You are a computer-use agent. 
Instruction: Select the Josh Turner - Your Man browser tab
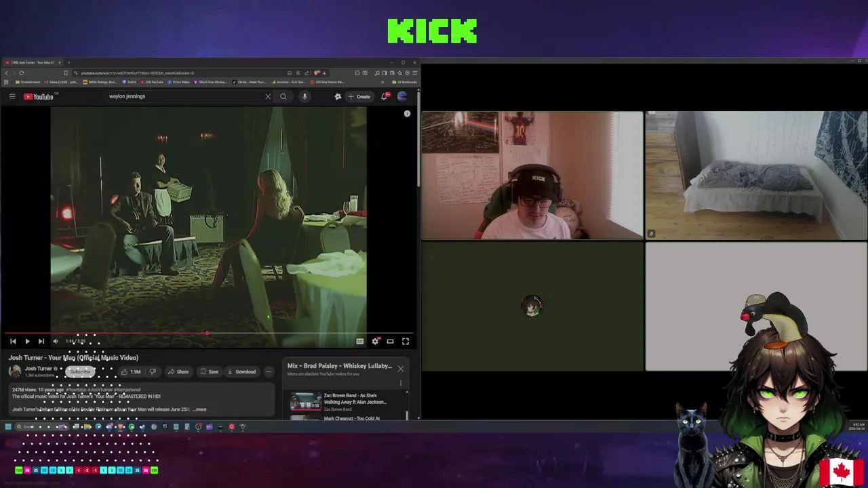[32, 62]
